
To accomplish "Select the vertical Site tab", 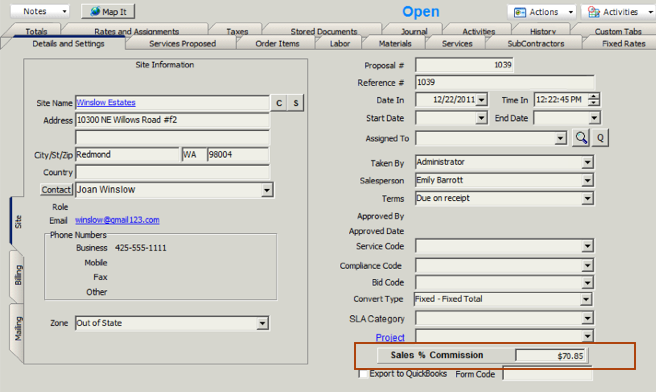I will click(18, 222).
